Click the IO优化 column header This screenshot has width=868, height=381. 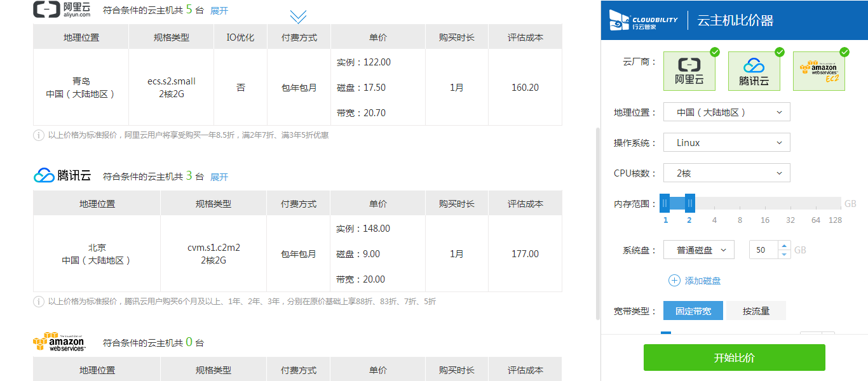(241, 37)
